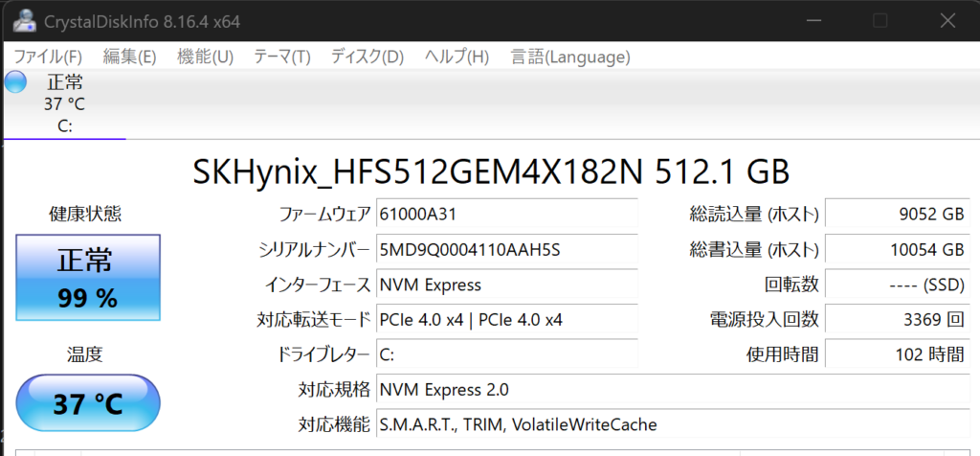980x456 pixels.
Task: Maximize the CrystalDiskInfo window
Action: pyautogui.click(x=880, y=20)
